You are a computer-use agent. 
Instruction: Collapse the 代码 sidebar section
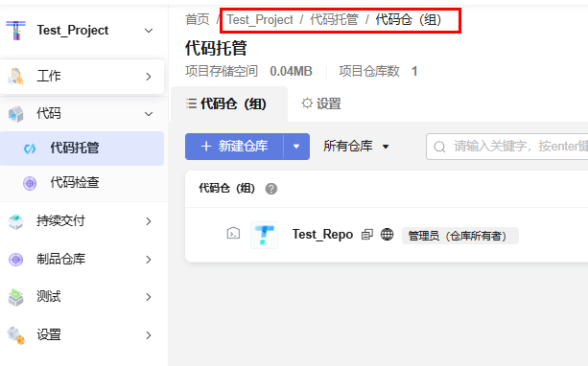[x=149, y=113]
